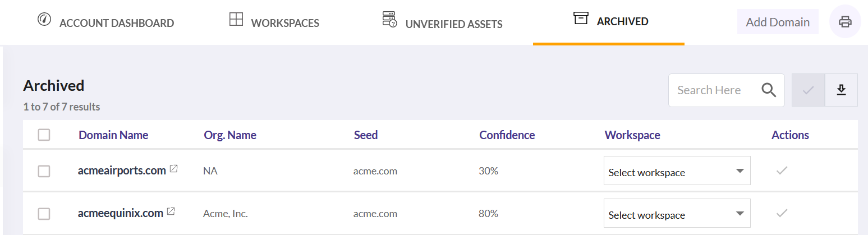Open the acmeairports.com domain link
Image resolution: width=868 pixels, height=235 pixels.
[122, 170]
